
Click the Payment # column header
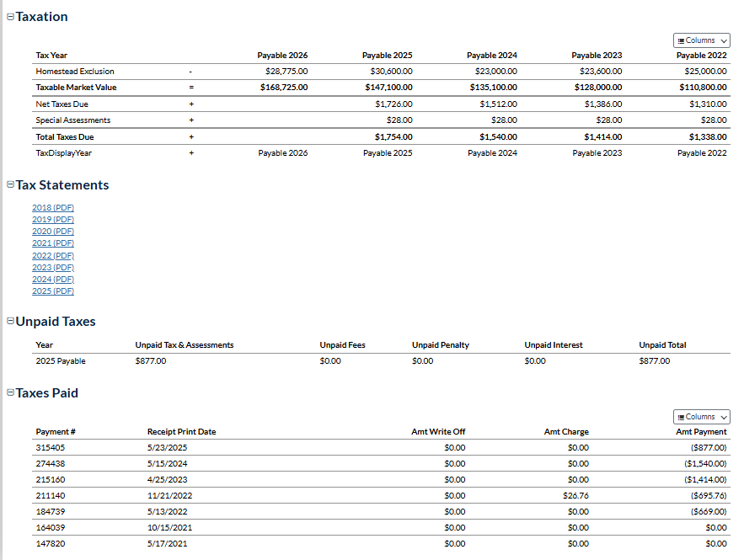pyautogui.click(x=56, y=432)
